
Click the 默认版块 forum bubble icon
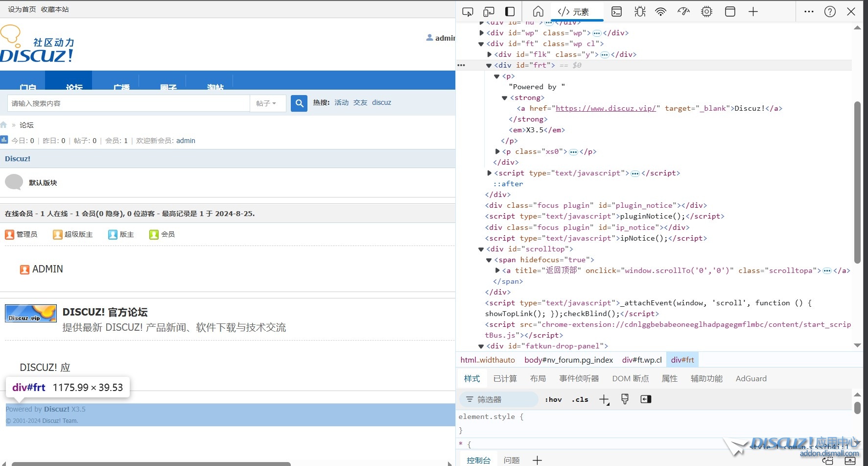tap(14, 182)
